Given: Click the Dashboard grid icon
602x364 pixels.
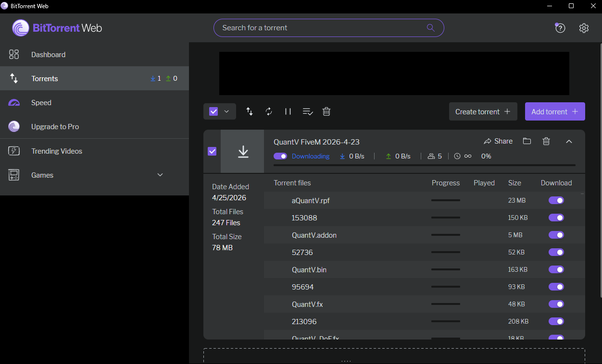Looking at the screenshot, I should pos(14,54).
